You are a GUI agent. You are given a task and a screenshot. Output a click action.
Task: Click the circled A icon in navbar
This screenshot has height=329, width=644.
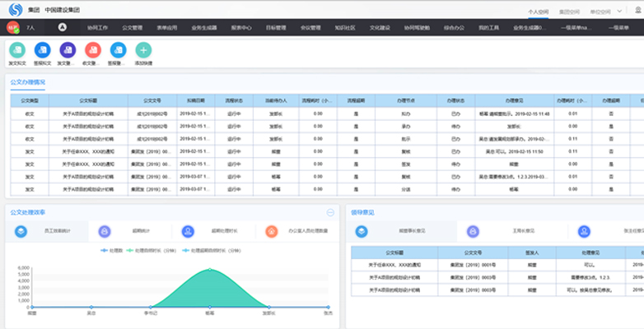[x=63, y=27]
